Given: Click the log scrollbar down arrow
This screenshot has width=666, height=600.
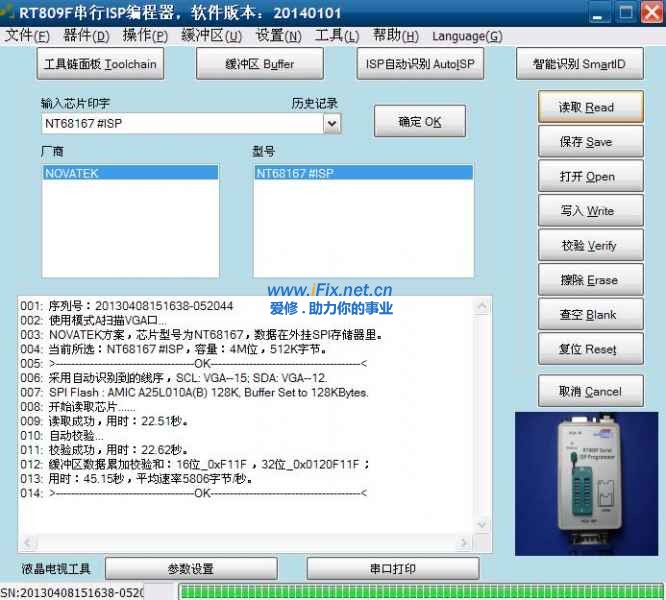Looking at the screenshot, I should pyautogui.click(x=482, y=524).
